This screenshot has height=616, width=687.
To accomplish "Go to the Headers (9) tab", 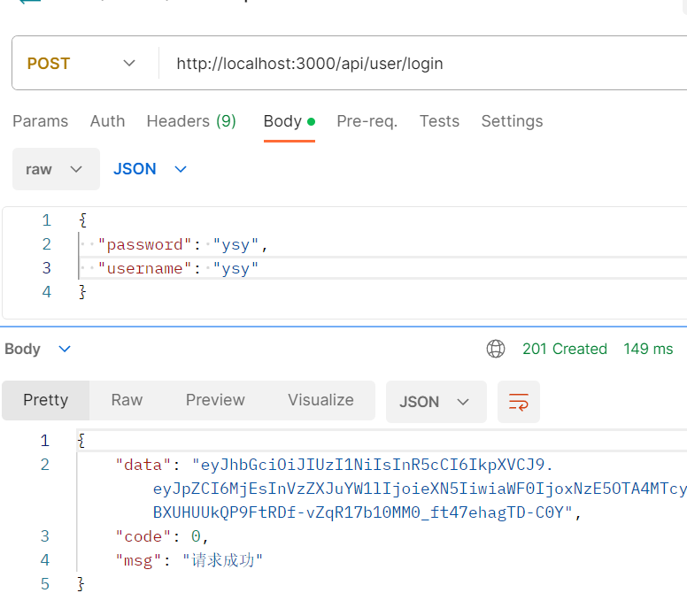I will click(191, 121).
